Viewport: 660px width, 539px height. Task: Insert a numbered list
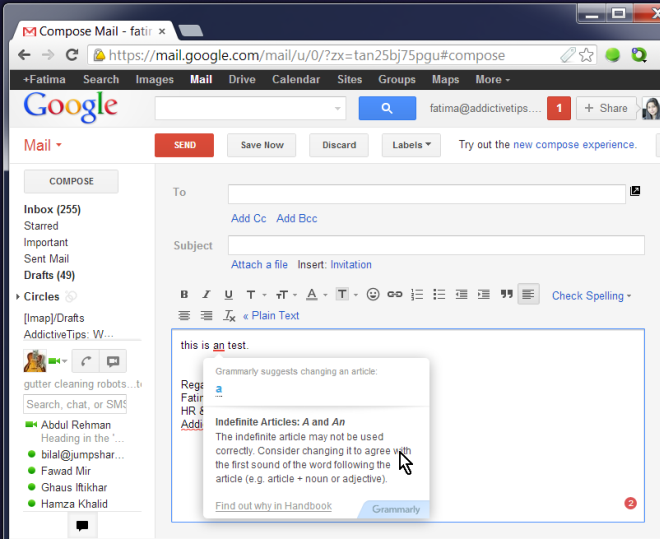pos(417,294)
